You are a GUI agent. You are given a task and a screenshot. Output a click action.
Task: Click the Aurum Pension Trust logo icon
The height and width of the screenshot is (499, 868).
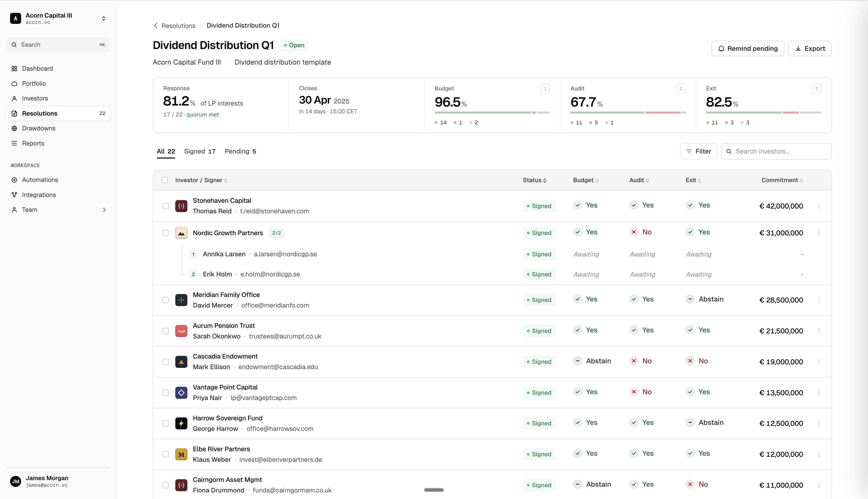[x=181, y=331]
